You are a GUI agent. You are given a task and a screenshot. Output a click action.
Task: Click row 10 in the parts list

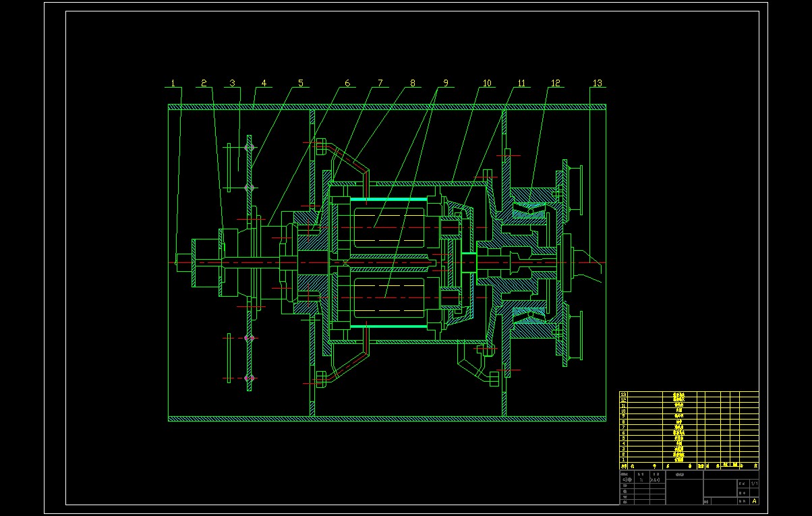[x=678, y=411]
